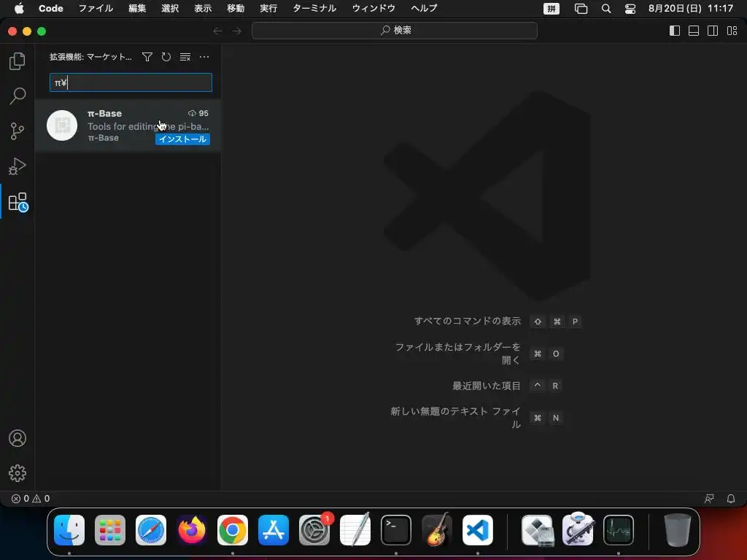Open the 実行 menu
Image resolution: width=747 pixels, height=560 pixels.
(x=268, y=8)
